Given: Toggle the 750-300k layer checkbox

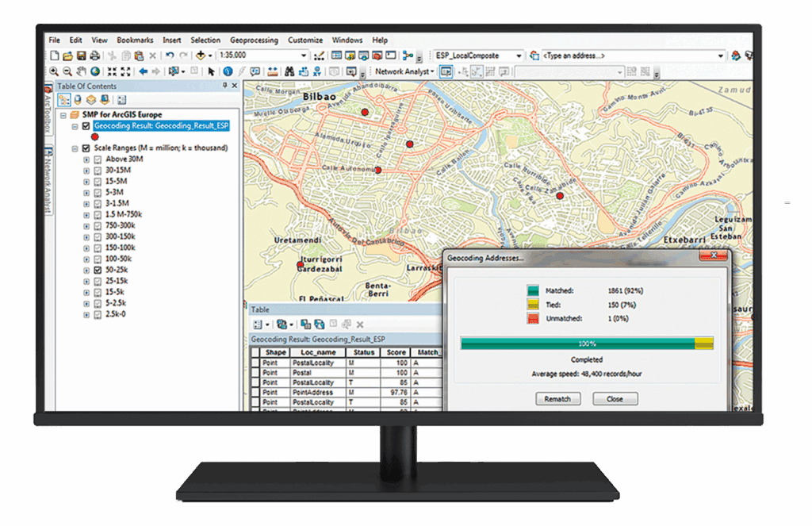Looking at the screenshot, I should 98,226.
